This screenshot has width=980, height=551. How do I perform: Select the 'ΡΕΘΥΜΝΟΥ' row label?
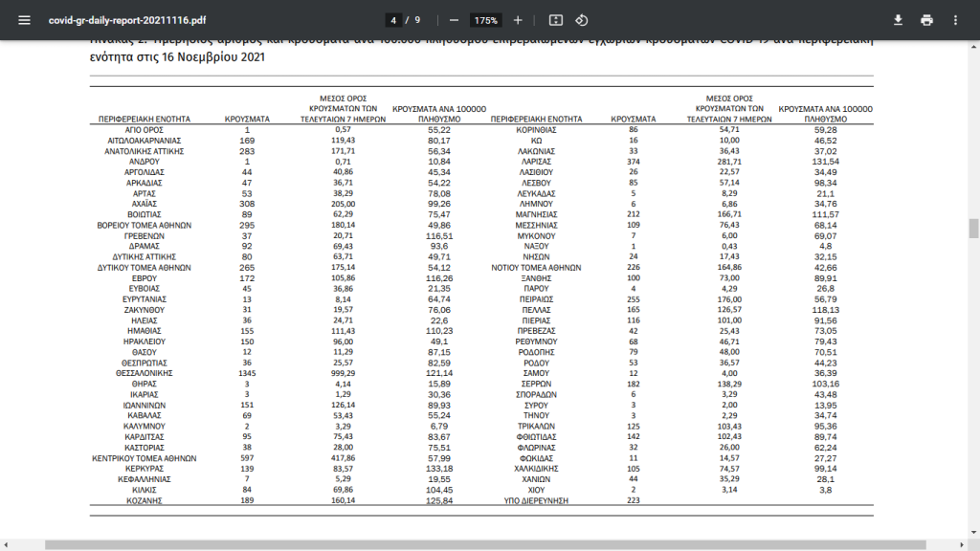536,342
